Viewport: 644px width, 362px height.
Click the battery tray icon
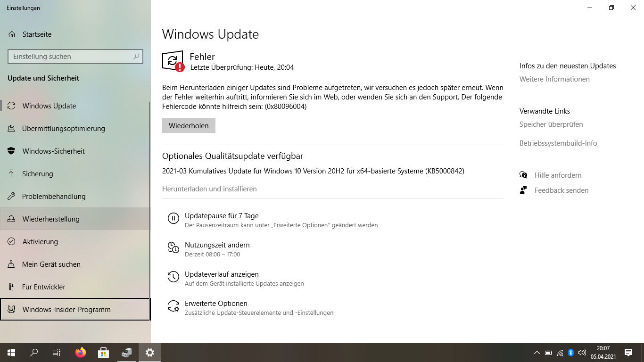548,353
